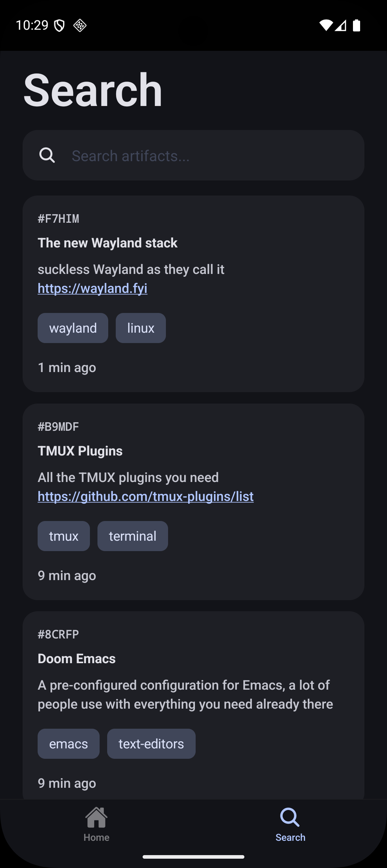The image size is (387, 868).
Task: Open the Doom Emacs artifact card
Action: point(193,705)
